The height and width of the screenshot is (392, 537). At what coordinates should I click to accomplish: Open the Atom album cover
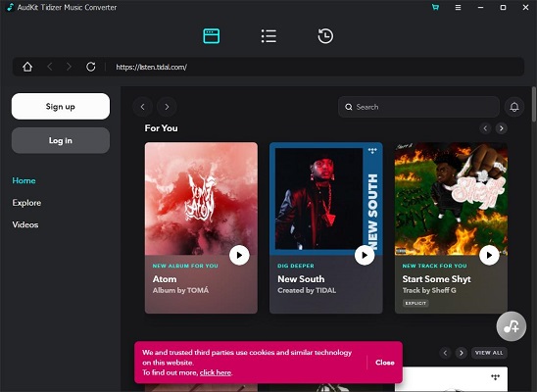point(201,199)
